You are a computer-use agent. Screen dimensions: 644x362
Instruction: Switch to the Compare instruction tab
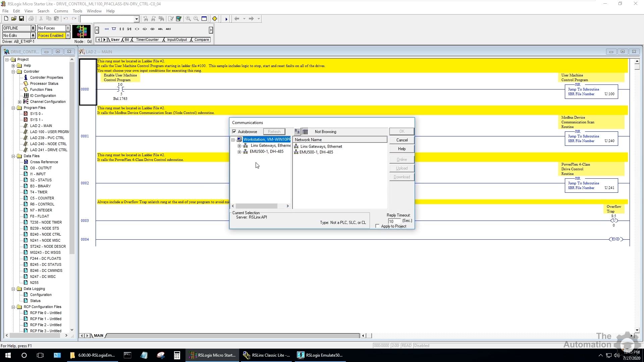(x=202, y=40)
